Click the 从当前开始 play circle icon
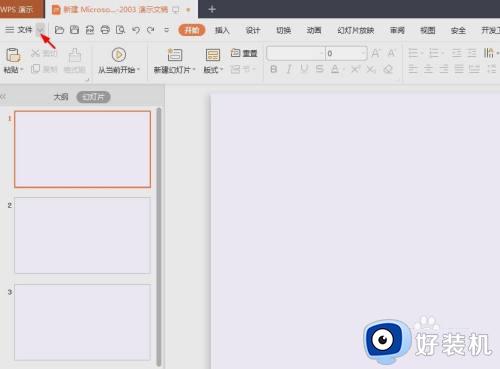Screen dimensions: 500x369 119,55
